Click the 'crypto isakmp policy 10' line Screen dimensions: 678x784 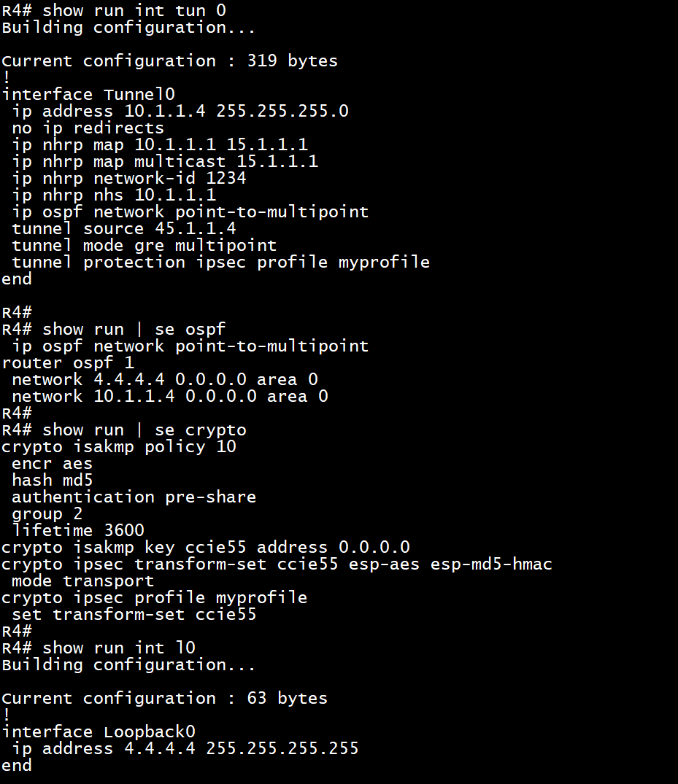pos(118,446)
